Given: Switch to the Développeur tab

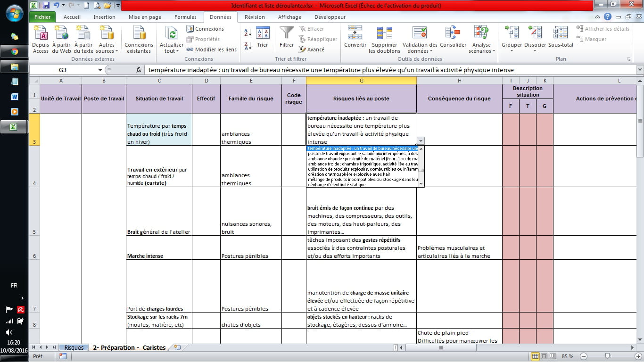Looking at the screenshot, I should tap(330, 17).
